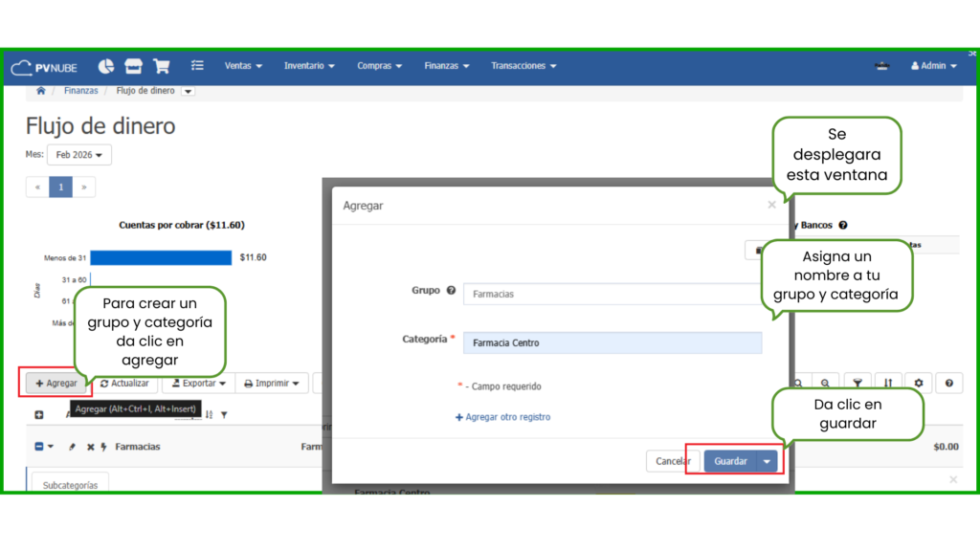
Task: Open the Feb 2026 month dropdown
Action: 78,155
